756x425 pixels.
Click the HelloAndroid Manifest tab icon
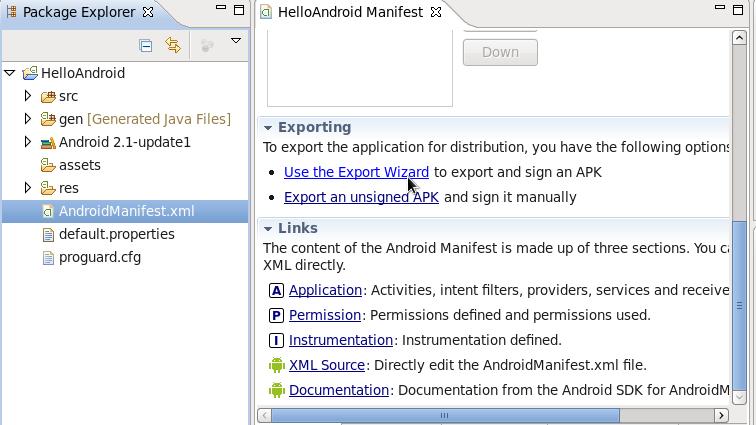pos(266,12)
